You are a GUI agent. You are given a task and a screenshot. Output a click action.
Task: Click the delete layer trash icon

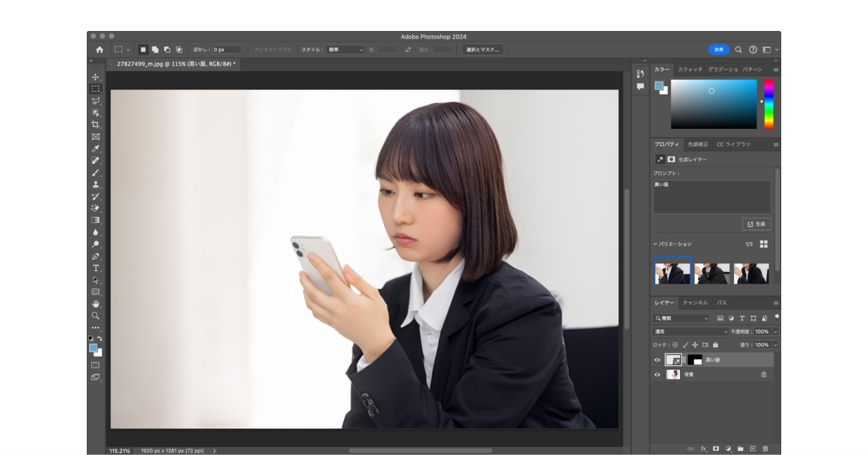[x=765, y=448]
